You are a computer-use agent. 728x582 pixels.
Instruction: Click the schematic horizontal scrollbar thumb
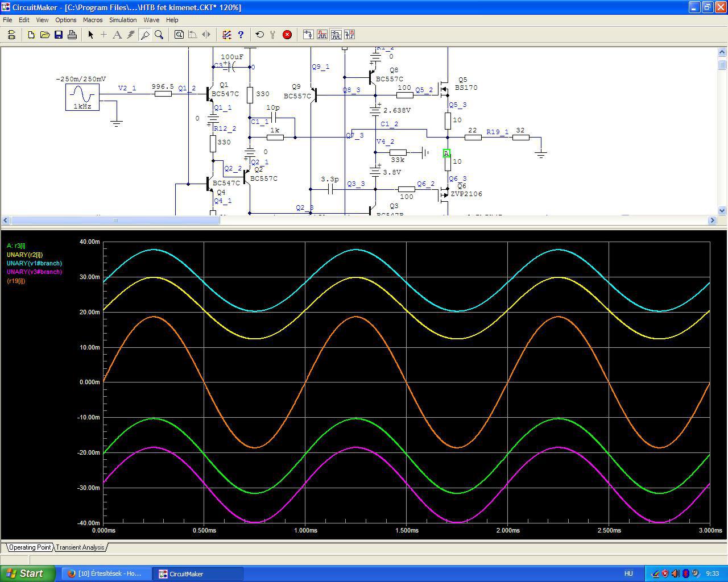click(x=115, y=221)
